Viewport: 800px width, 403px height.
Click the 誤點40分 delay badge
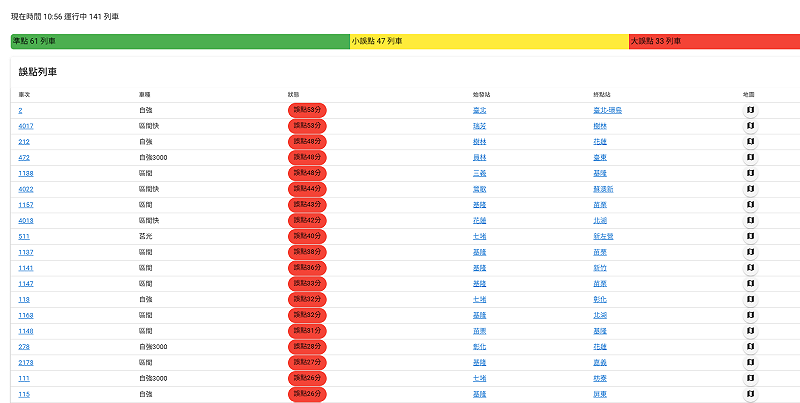click(308, 236)
